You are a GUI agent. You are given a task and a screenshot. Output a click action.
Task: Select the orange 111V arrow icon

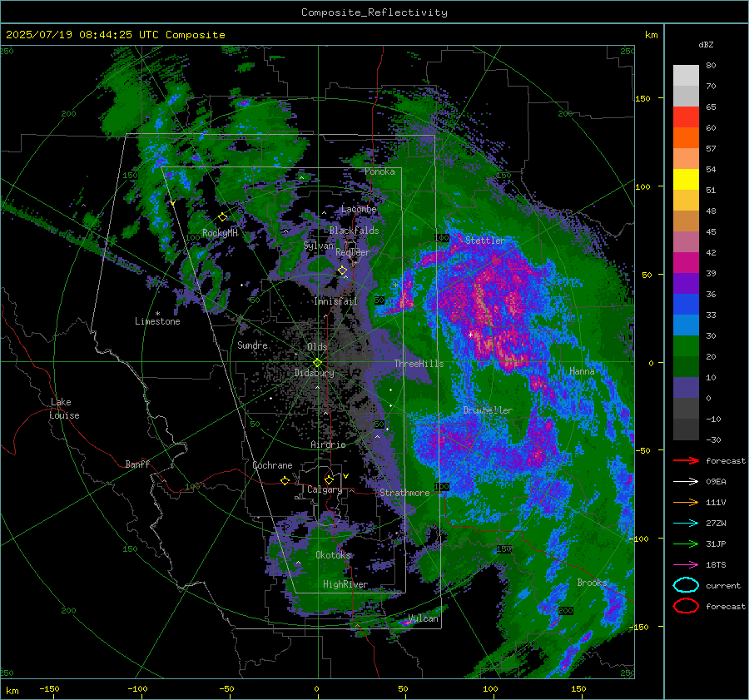point(686,502)
